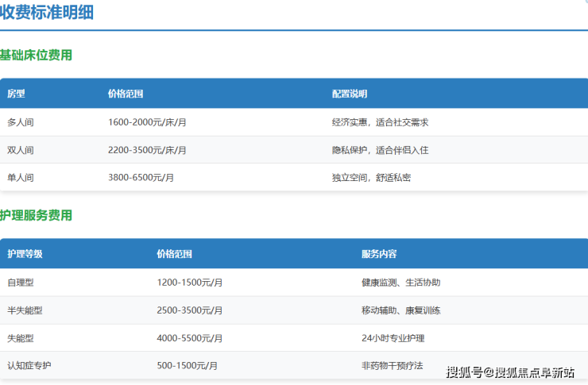The height and width of the screenshot is (385, 588).
Task: Select the 基础床位费用 section title
Action: click(x=36, y=56)
